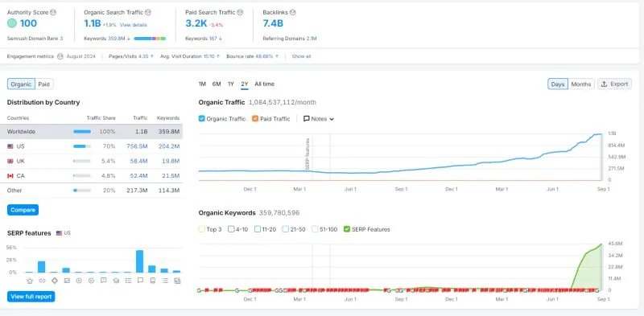Screen dimensions: 644x316
Task: Click the US traffic share bar
Action: 82,146
